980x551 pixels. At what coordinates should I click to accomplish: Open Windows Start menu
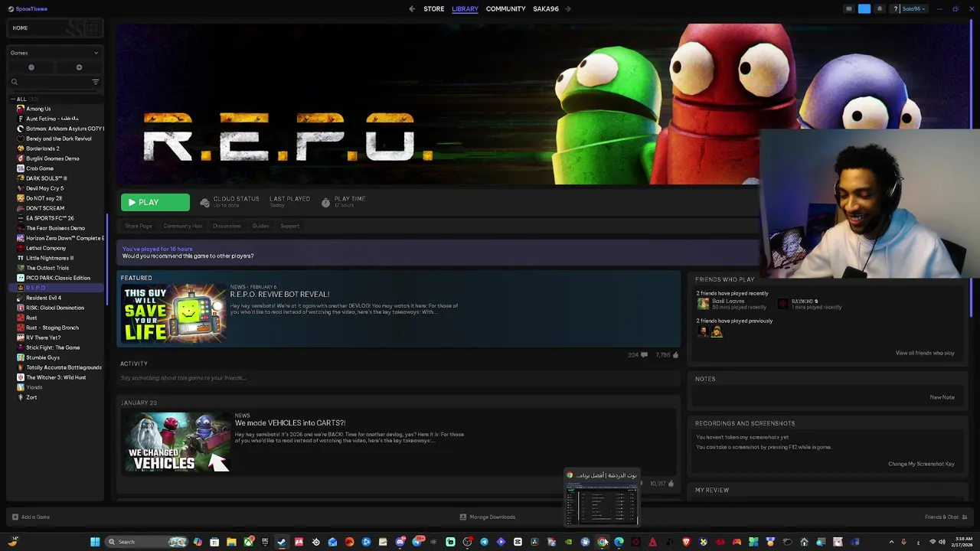click(x=95, y=542)
